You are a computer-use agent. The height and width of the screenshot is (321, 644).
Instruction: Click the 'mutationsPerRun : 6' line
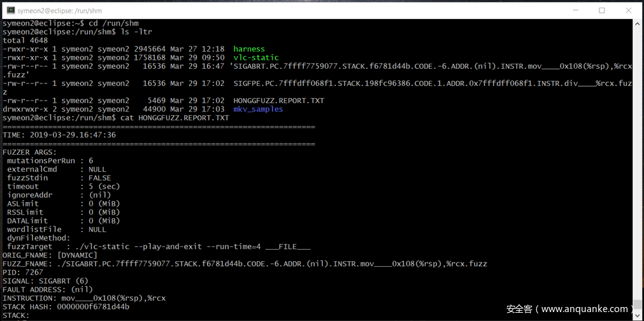coord(50,160)
